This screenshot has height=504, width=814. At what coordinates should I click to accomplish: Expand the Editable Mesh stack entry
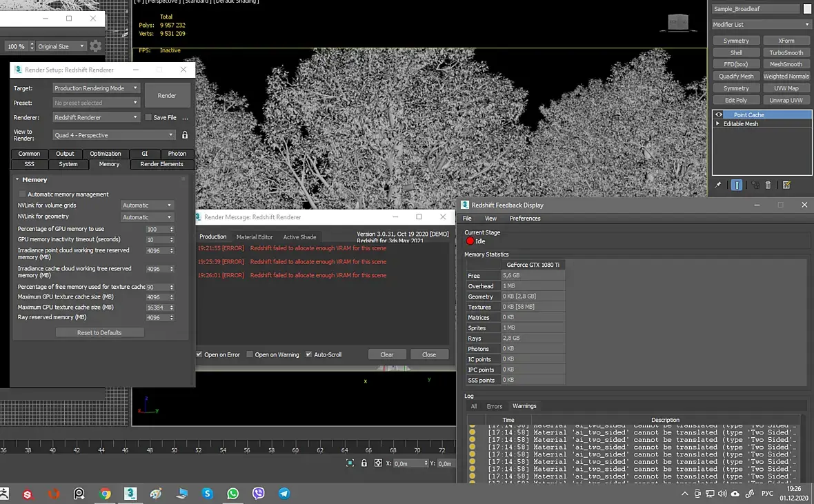pos(718,124)
